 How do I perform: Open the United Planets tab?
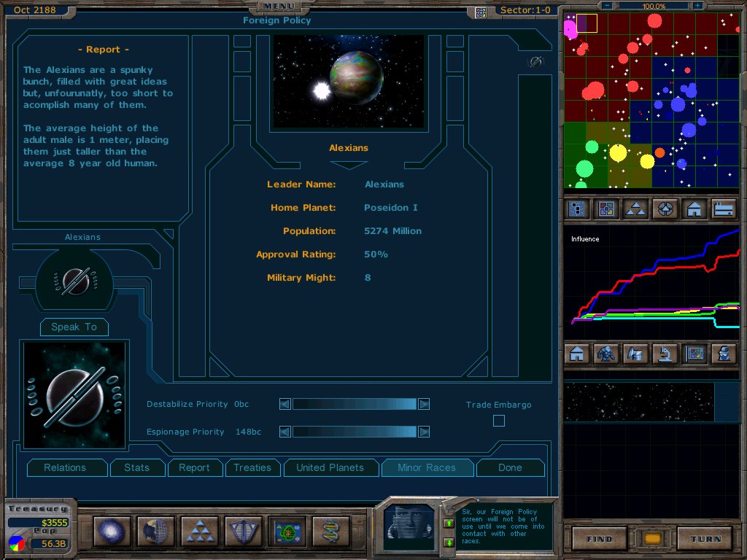click(330, 468)
